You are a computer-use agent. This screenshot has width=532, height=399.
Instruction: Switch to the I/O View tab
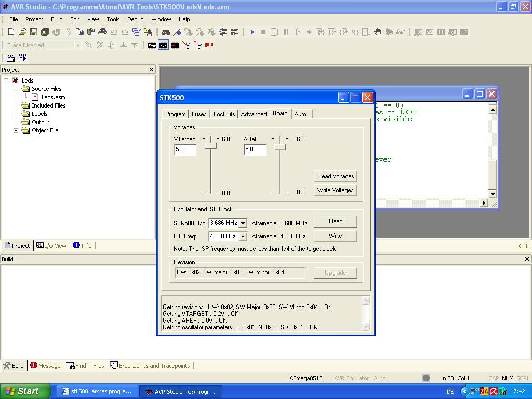[x=51, y=246]
